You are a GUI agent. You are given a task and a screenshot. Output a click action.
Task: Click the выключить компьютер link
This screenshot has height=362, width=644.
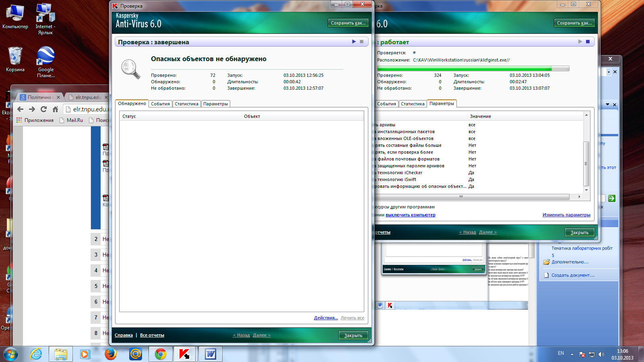[411, 215]
